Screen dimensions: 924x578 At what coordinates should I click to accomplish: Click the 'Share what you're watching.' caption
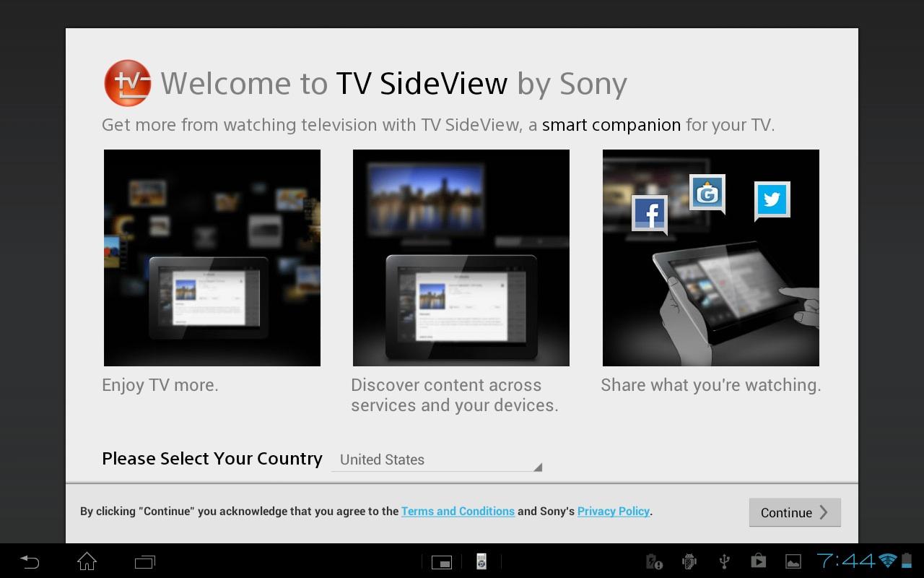(x=711, y=385)
